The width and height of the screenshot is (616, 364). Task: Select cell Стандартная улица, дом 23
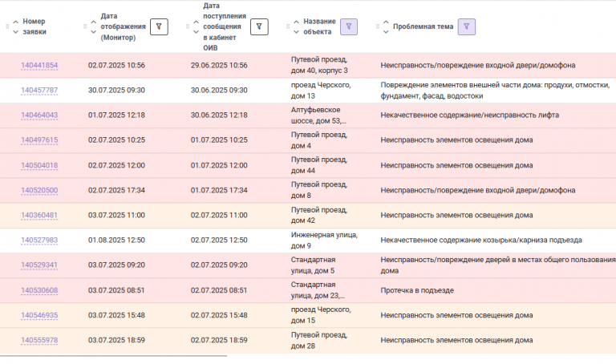[318, 290]
